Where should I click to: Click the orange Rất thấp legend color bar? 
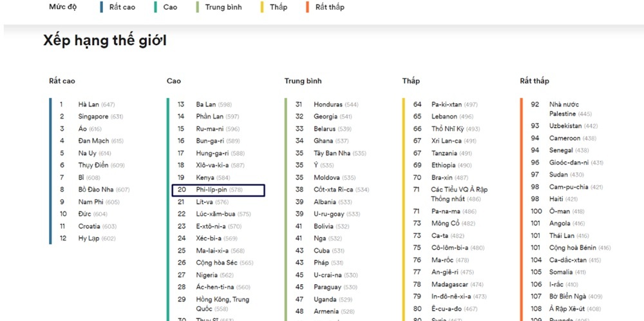(x=308, y=7)
